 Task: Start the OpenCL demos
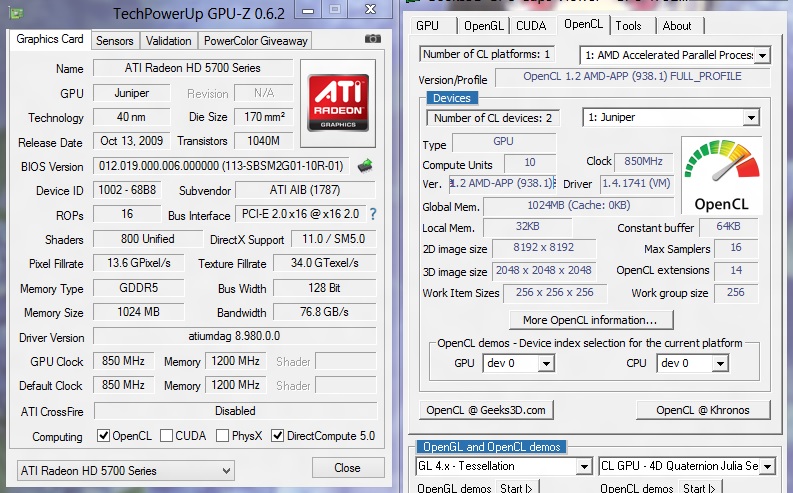pyautogui.click(x=699, y=488)
